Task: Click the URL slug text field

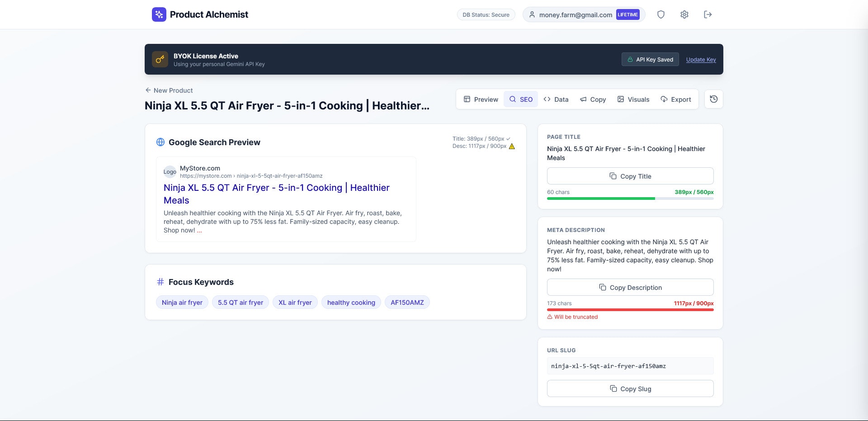Action: [630, 366]
